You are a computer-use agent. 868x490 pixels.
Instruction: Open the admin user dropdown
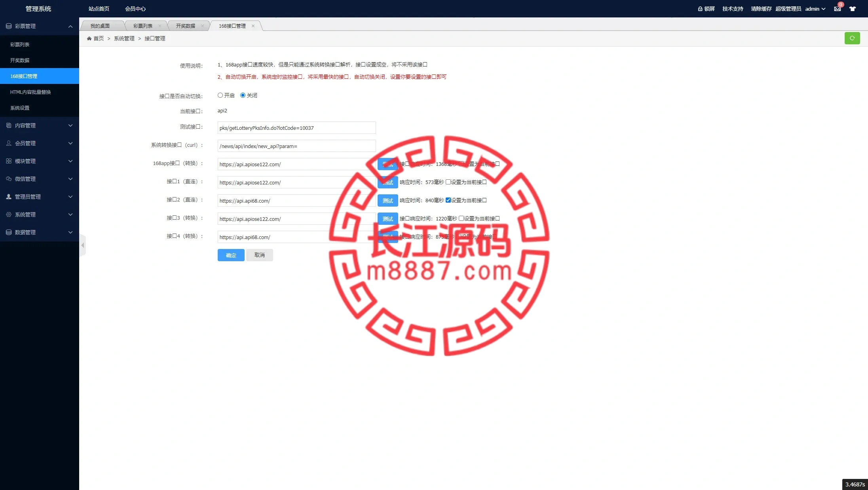tap(815, 9)
